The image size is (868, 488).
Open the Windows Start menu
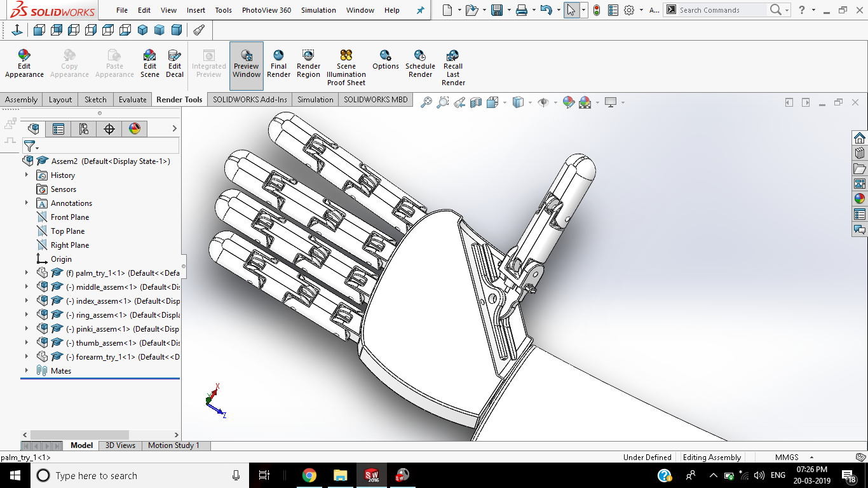tap(15, 475)
